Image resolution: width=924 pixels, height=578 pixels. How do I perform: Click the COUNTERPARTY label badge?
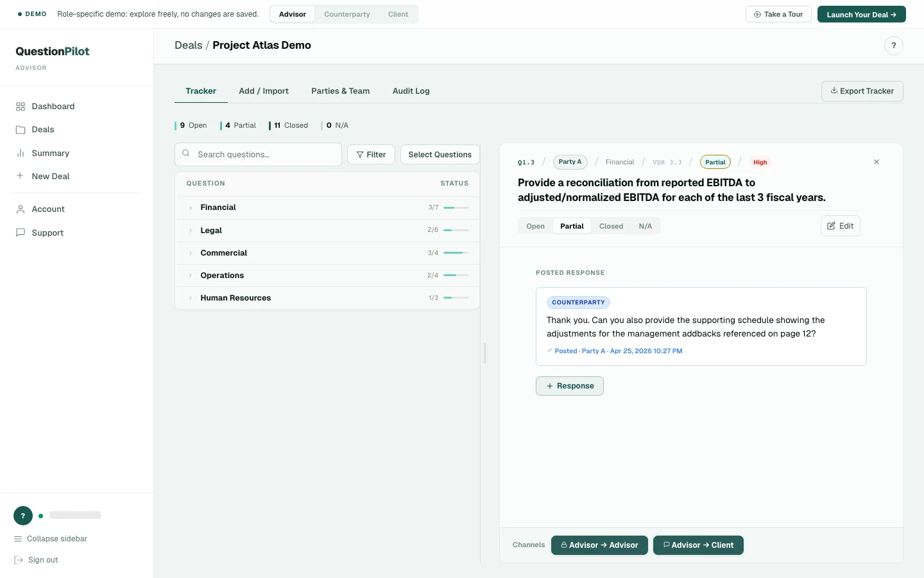[578, 302]
